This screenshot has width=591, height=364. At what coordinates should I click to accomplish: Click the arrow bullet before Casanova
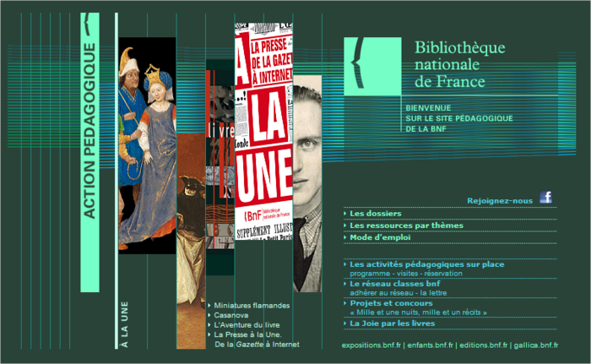[x=209, y=315]
